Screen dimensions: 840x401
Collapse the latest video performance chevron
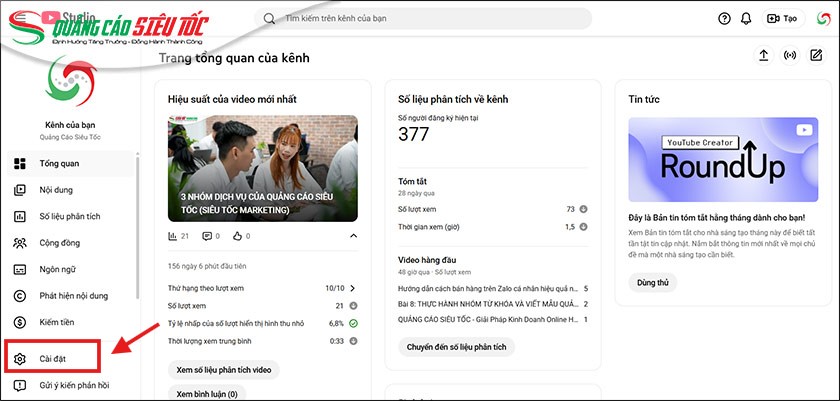point(353,236)
